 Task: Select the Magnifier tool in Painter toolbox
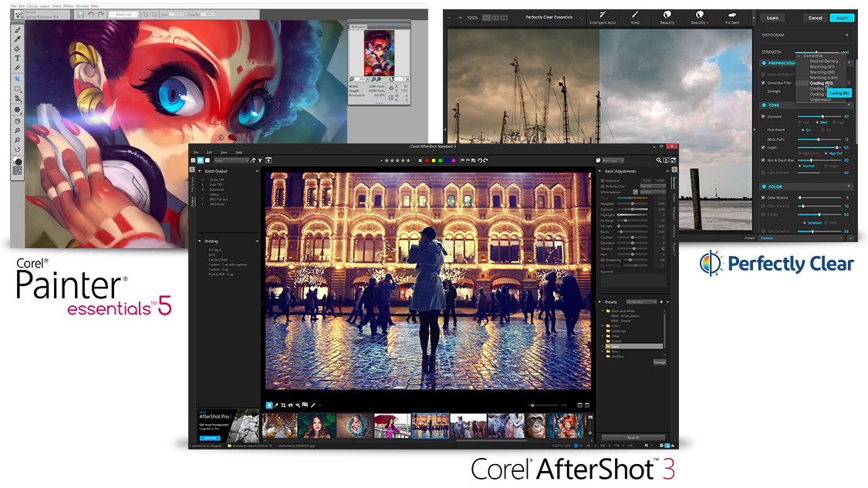17,130
